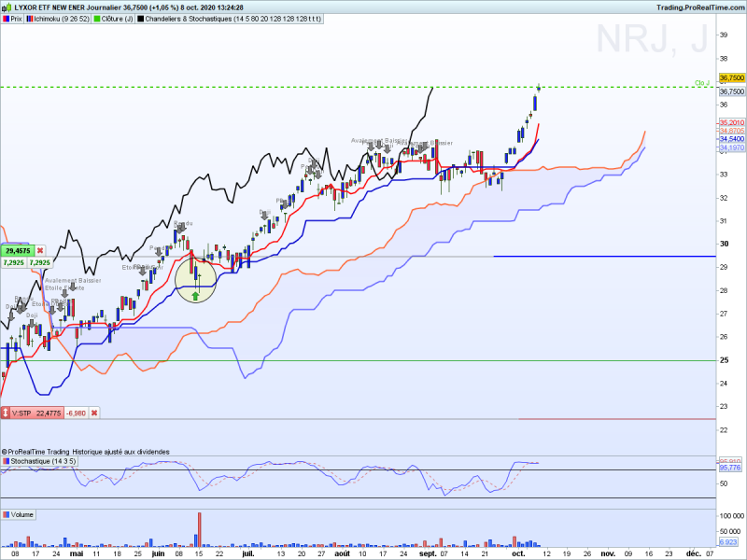Click the orange 34,8705 axis value

pyautogui.click(x=732, y=131)
